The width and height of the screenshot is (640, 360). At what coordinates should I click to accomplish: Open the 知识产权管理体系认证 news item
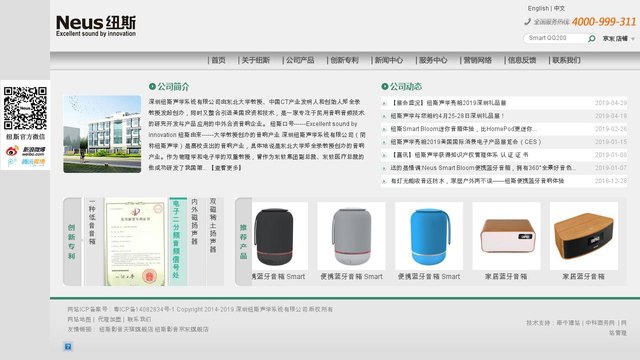tap(460, 155)
